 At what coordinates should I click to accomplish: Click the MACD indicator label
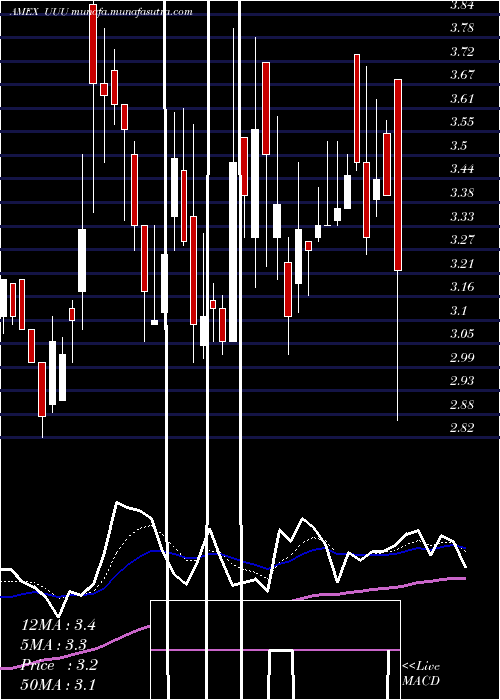[421, 681]
